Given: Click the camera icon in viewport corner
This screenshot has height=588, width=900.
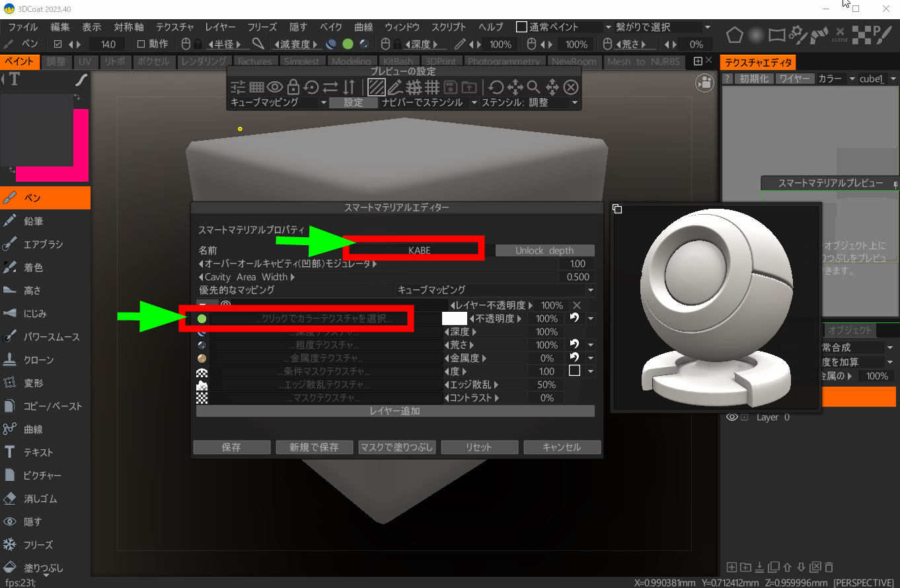Looking at the screenshot, I should [x=705, y=83].
